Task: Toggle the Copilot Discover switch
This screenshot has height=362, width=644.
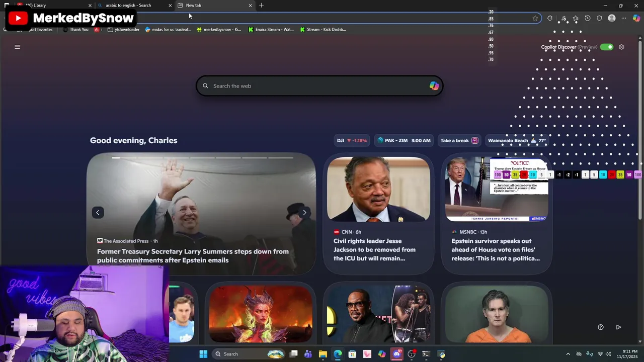Action: point(607,47)
